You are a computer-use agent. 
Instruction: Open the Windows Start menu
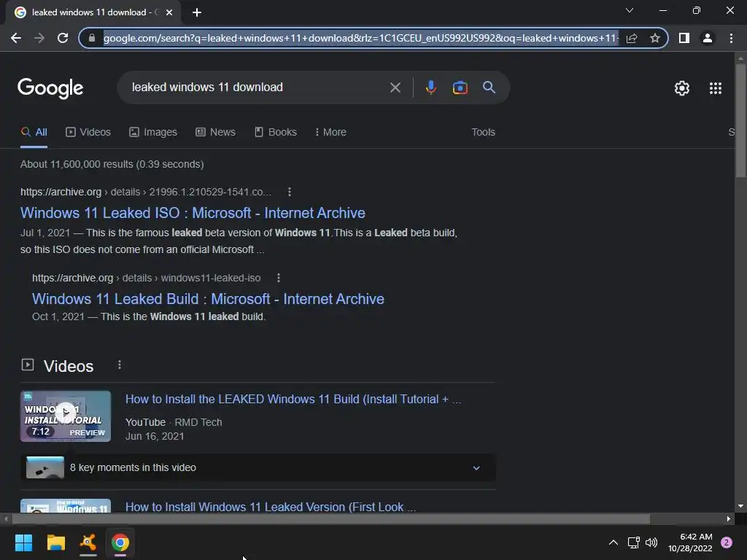(23, 542)
